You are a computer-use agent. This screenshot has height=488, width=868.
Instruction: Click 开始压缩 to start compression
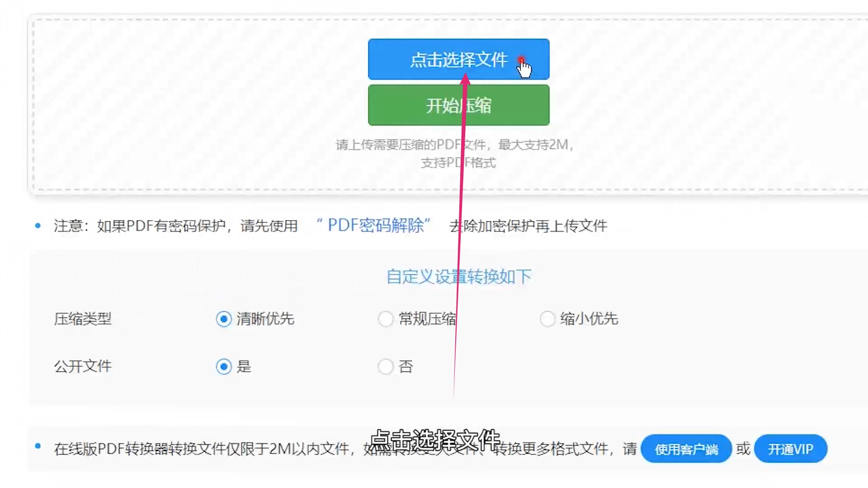click(x=458, y=105)
